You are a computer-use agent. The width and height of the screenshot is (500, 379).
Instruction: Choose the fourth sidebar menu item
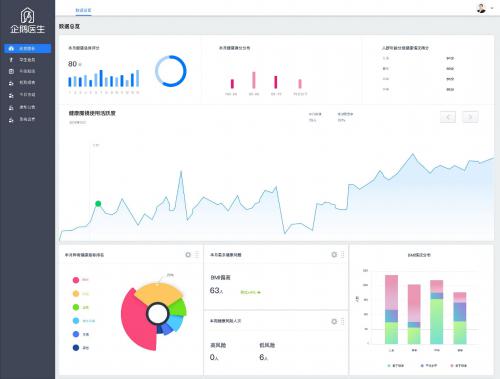point(27,83)
